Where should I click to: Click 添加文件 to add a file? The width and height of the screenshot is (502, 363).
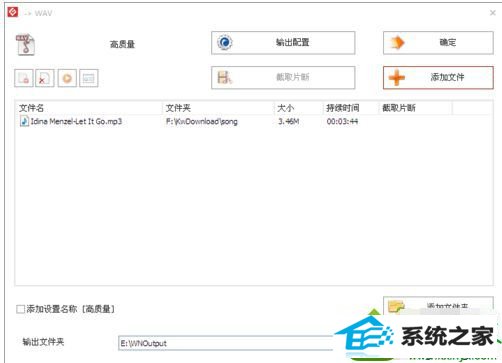pyautogui.click(x=438, y=78)
